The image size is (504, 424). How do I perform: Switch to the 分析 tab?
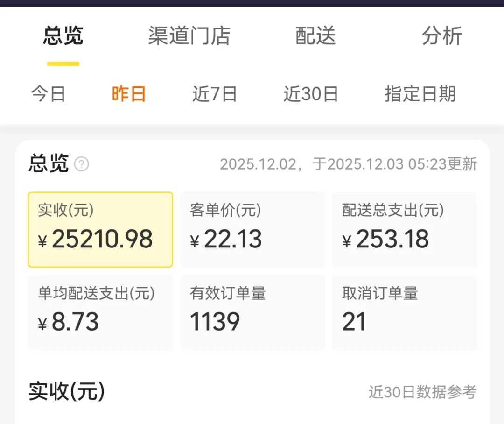point(441,36)
